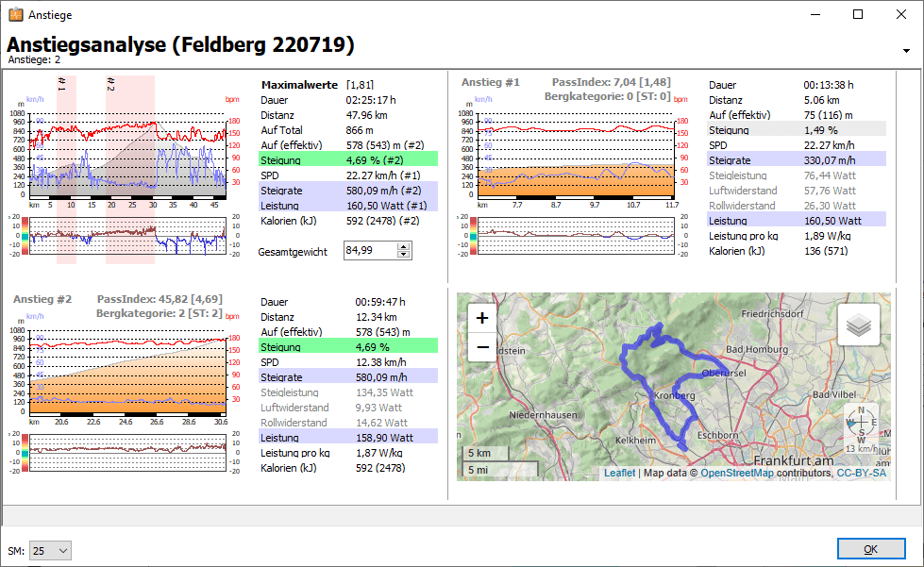Click the Anstiege app icon in title bar
The width and height of the screenshot is (924, 567).
pyautogui.click(x=16, y=14)
